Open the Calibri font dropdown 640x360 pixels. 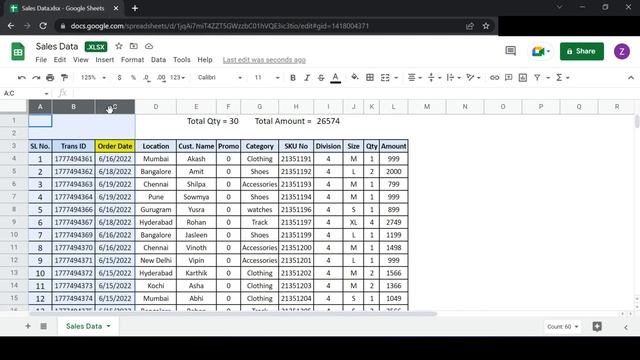point(220,78)
